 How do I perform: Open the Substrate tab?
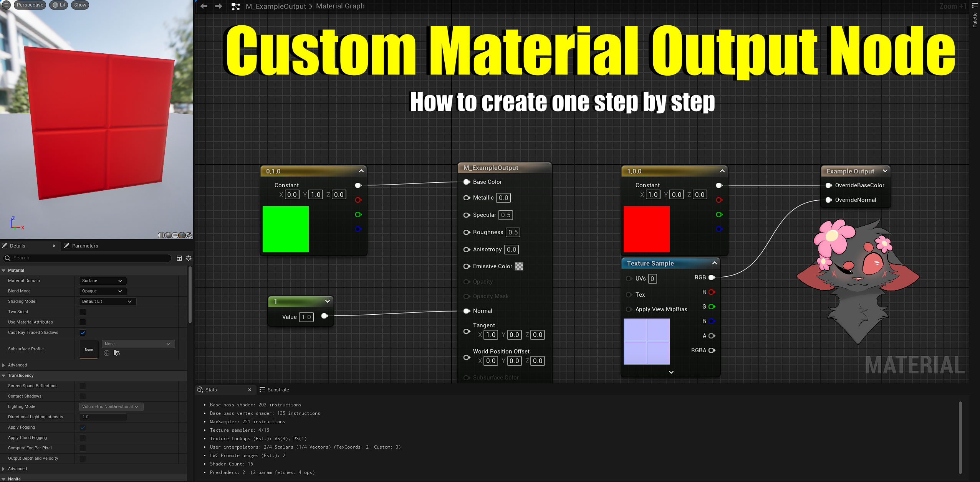click(x=278, y=390)
